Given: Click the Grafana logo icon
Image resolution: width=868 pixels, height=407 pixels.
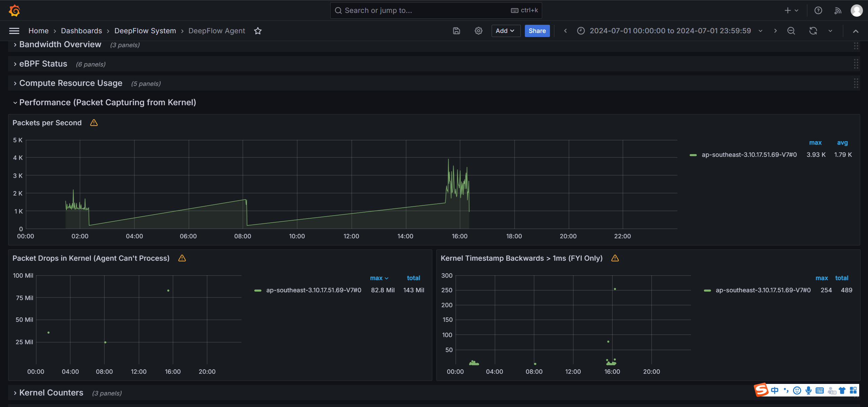Looking at the screenshot, I should click(x=14, y=11).
